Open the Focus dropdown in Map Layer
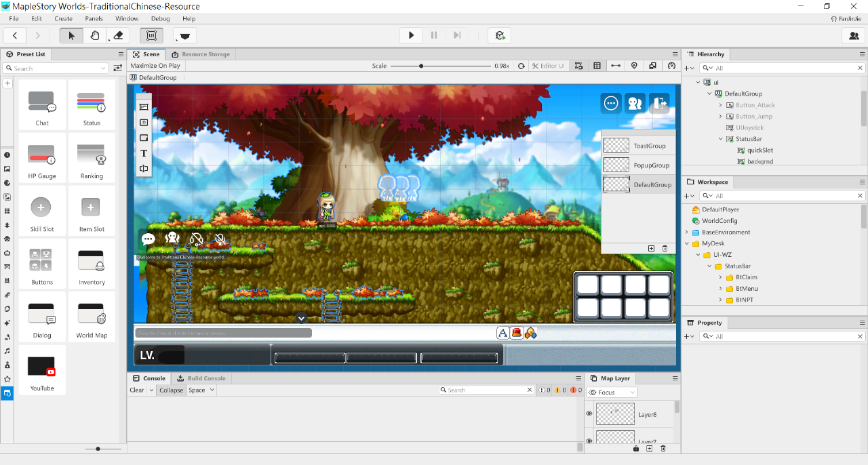 click(x=612, y=392)
